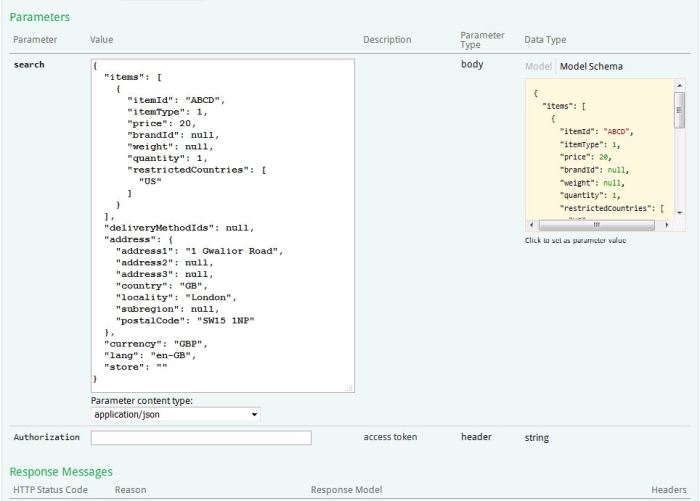Click "restrictedCountries" line in the textarea
The image size is (700, 501).
[x=196, y=170]
